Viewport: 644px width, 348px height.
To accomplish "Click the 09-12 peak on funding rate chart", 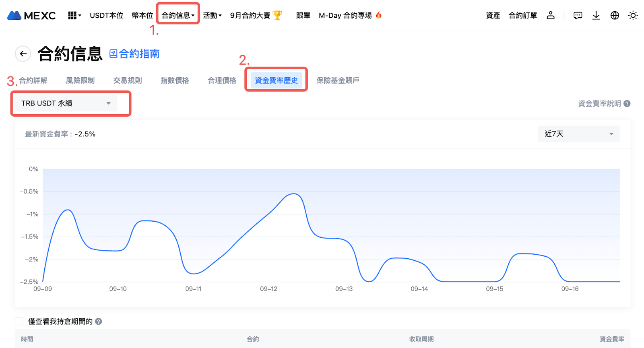I will tap(294, 194).
